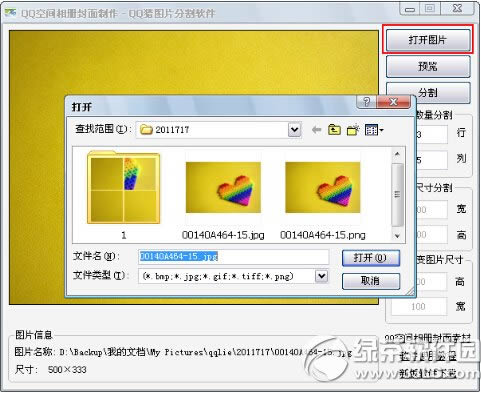The height and width of the screenshot is (393, 481).
Task: Select the folder named 1
Action: click(x=124, y=195)
